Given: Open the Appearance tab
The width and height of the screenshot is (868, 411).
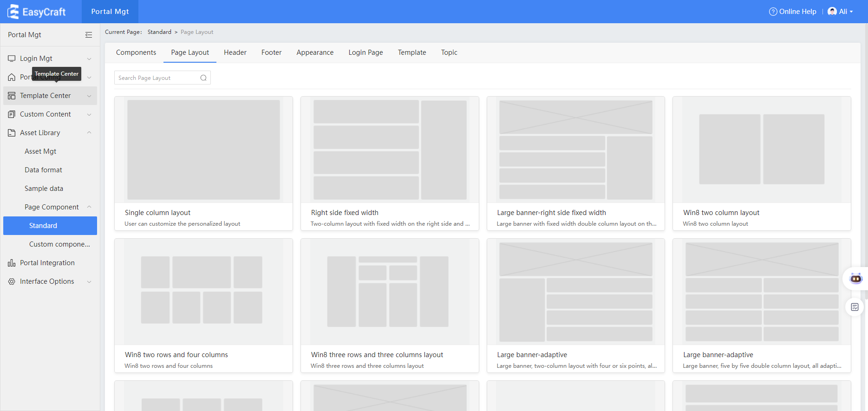Looking at the screenshot, I should pos(315,52).
